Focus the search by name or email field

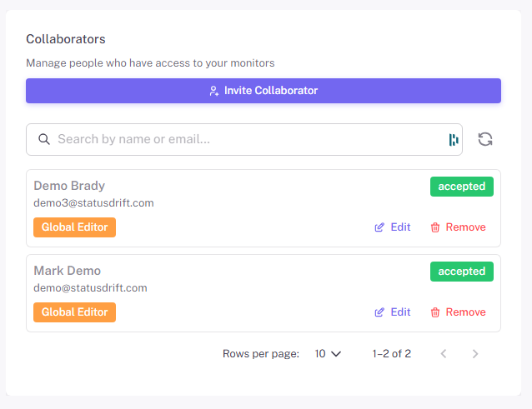(x=242, y=139)
